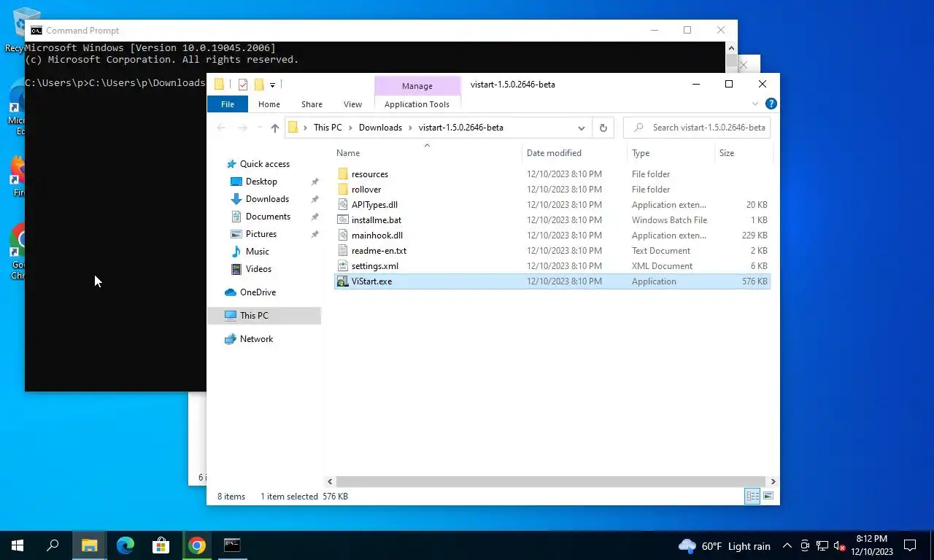
Task: Open the Share ribbon tab
Action: coord(312,104)
